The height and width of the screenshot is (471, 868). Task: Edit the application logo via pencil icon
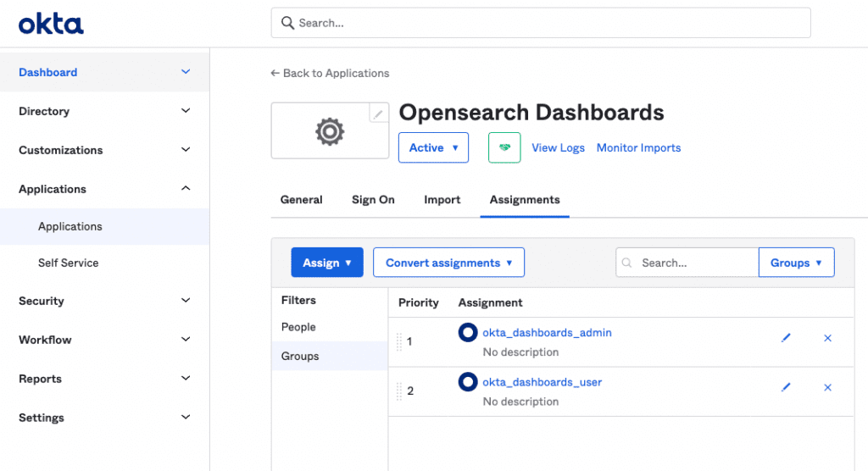coord(378,114)
